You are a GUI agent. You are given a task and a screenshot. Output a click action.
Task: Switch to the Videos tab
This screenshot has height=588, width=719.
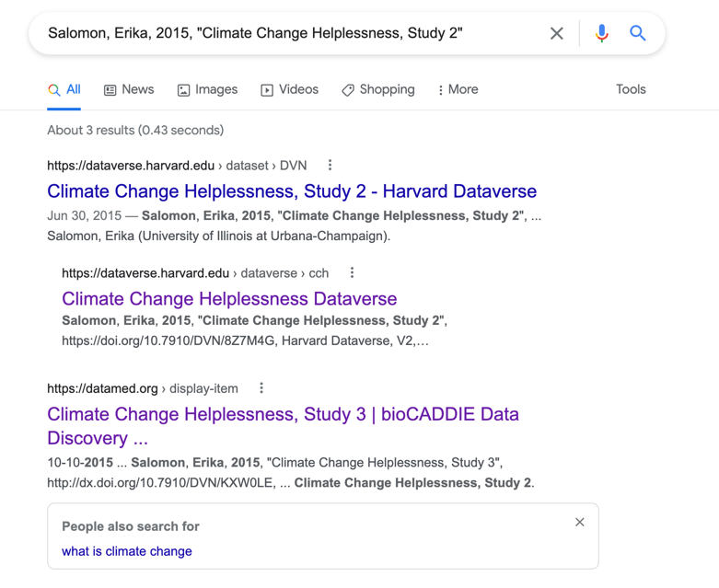click(289, 90)
